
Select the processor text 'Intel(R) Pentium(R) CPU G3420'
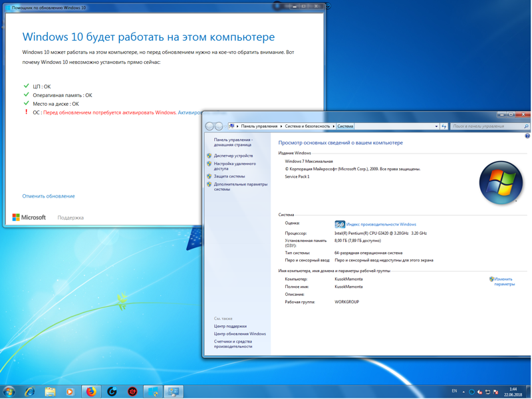[x=364, y=233]
